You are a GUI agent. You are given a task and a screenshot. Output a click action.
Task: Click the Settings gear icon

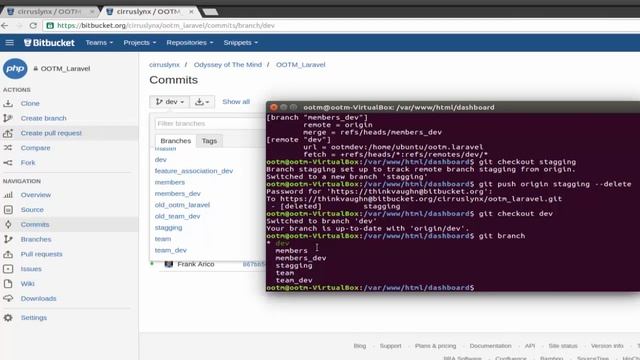[8, 318]
